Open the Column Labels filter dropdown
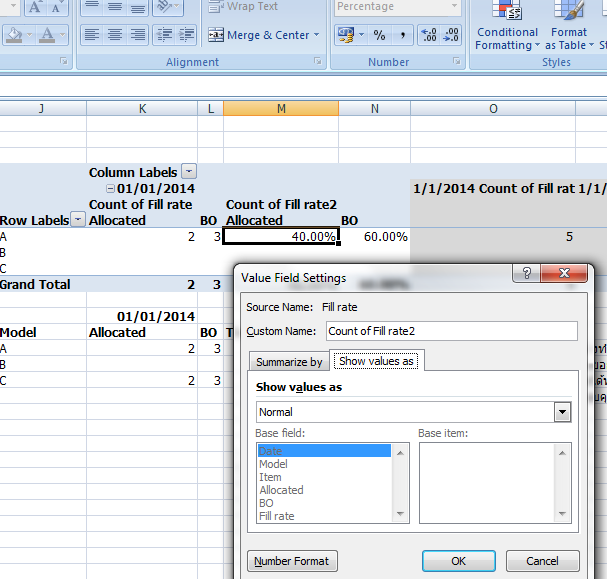 point(189,172)
